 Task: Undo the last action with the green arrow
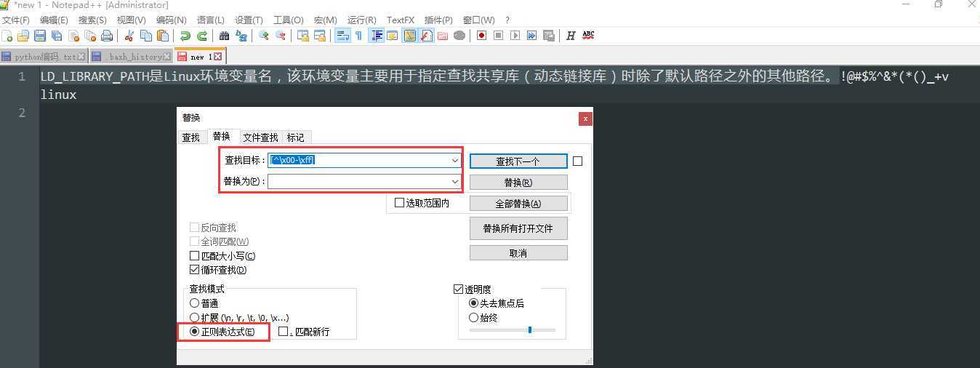coord(185,35)
